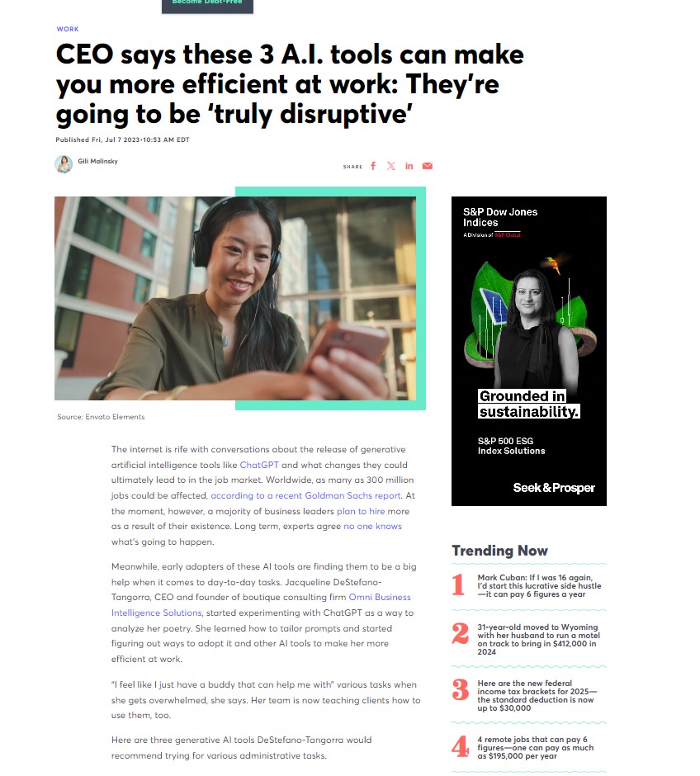Image resolution: width=700 pixels, height=776 pixels.
Task: Click Gili Malinsky's author avatar
Action: (x=64, y=163)
